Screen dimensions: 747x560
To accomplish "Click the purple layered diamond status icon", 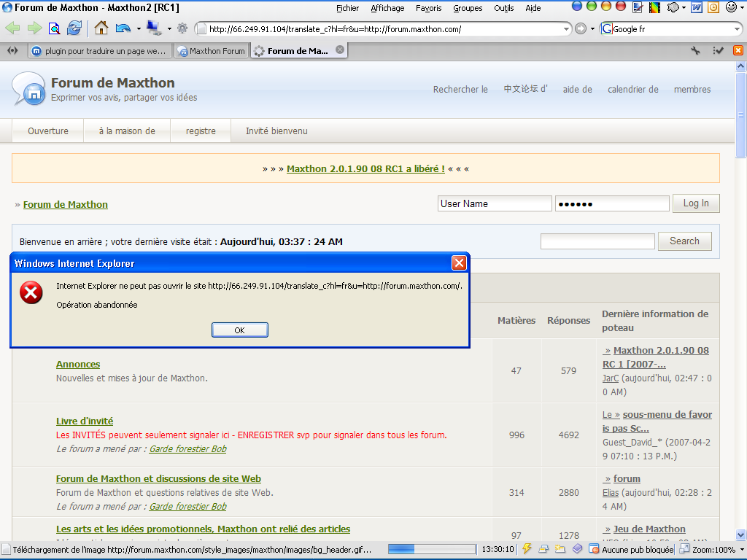I will click(577, 548).
